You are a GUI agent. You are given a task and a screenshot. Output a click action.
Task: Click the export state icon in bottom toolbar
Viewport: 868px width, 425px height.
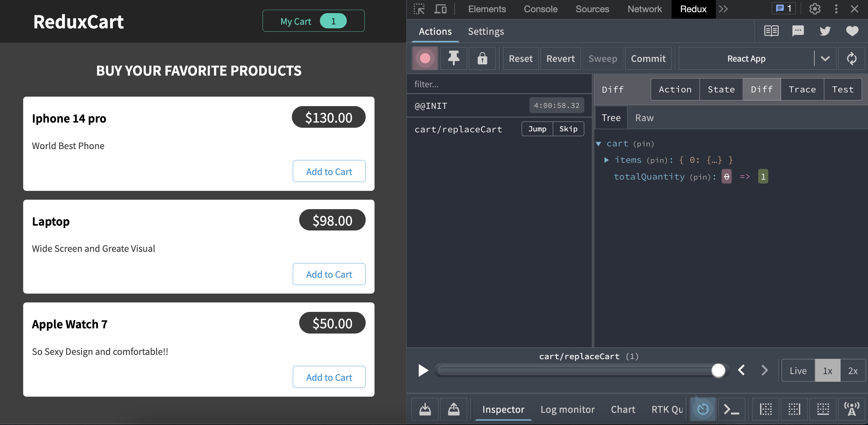[453, 409]
